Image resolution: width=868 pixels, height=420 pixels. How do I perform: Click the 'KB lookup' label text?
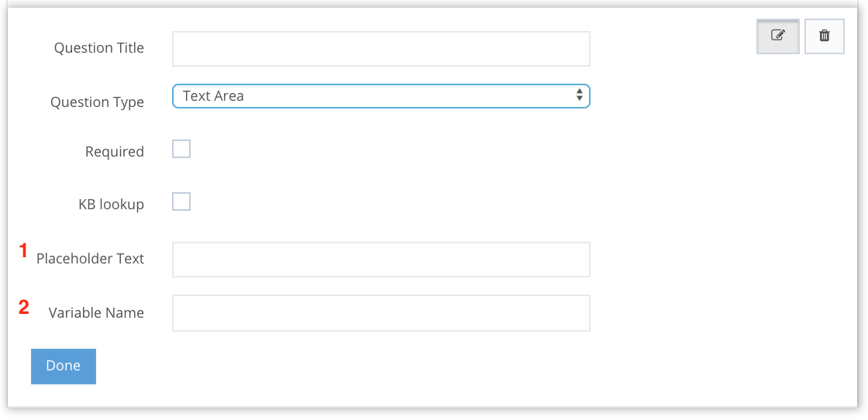(x=112, y=205)
